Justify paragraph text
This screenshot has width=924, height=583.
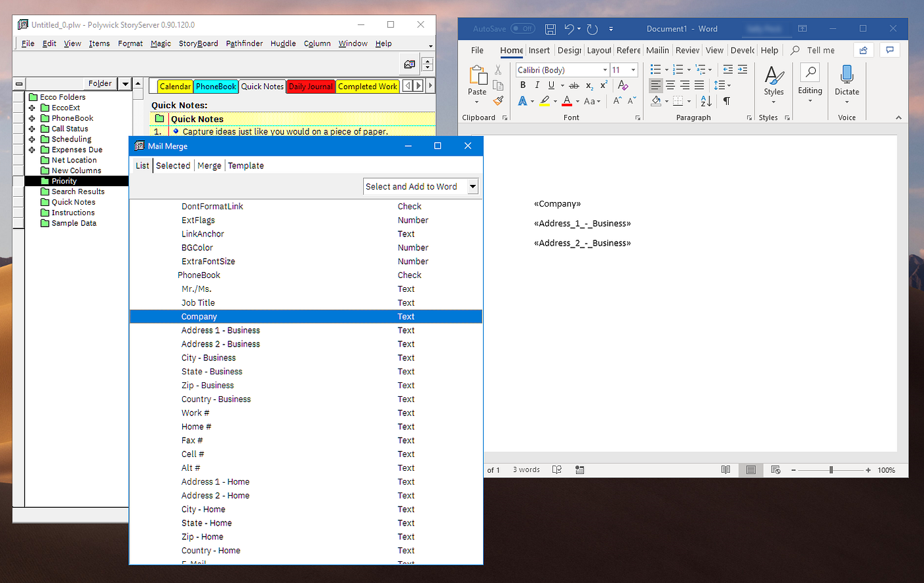[700, 85]
